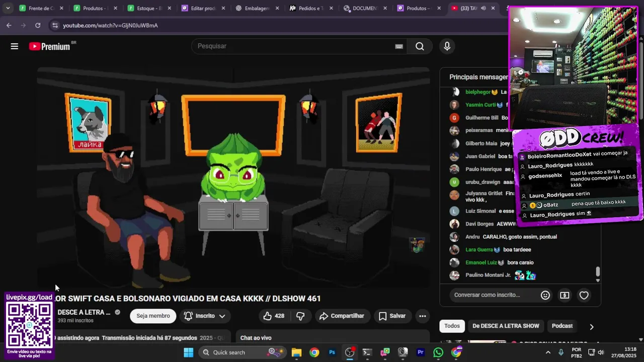Switch to the DOCUMENT browser tab
644x362 pixels.
pyautogui.click(x=365, y=9)
